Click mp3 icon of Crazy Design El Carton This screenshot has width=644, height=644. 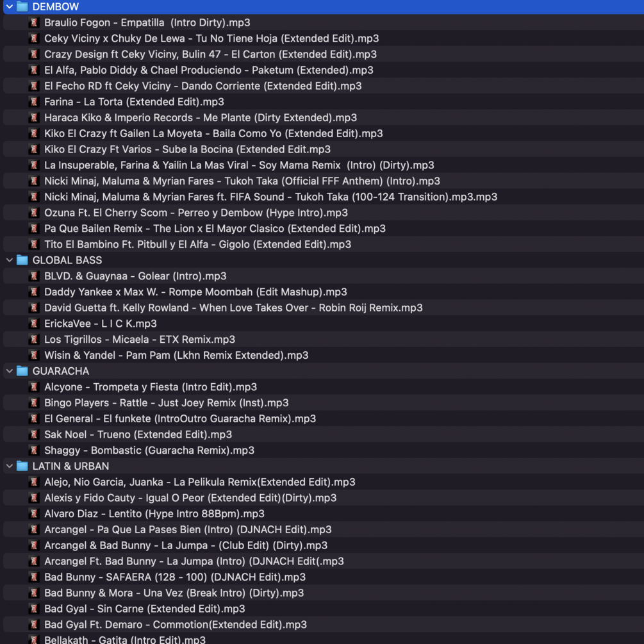pos(34,54)
